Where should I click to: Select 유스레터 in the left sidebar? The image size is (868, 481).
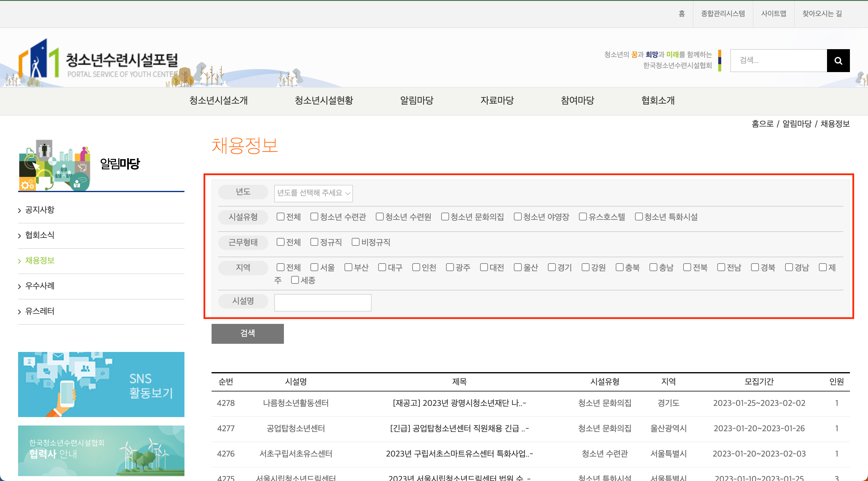(40, 311)
